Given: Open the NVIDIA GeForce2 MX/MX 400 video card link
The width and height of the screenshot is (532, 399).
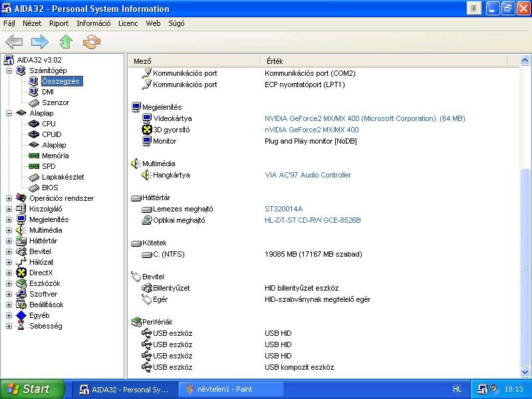Looking at the screenshot, I should click(x=364, y=118).
